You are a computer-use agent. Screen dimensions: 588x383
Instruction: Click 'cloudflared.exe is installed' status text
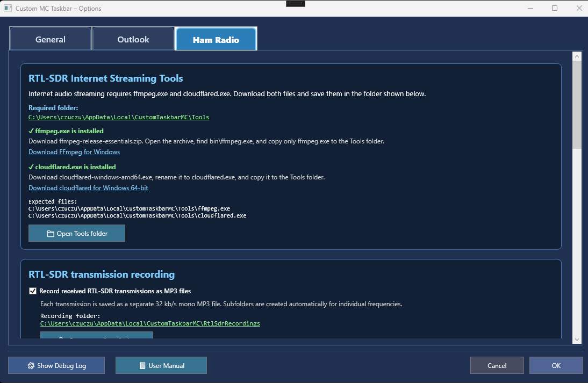click(x=72, y=167)
